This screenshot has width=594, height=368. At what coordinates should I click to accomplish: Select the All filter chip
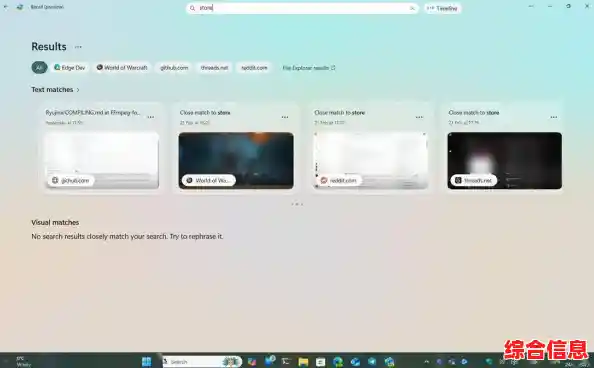pos(39,67)
